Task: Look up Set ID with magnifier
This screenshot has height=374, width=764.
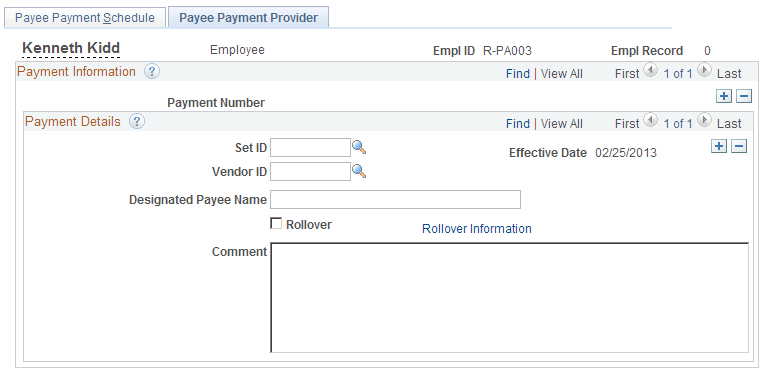Action: (359, 147)
